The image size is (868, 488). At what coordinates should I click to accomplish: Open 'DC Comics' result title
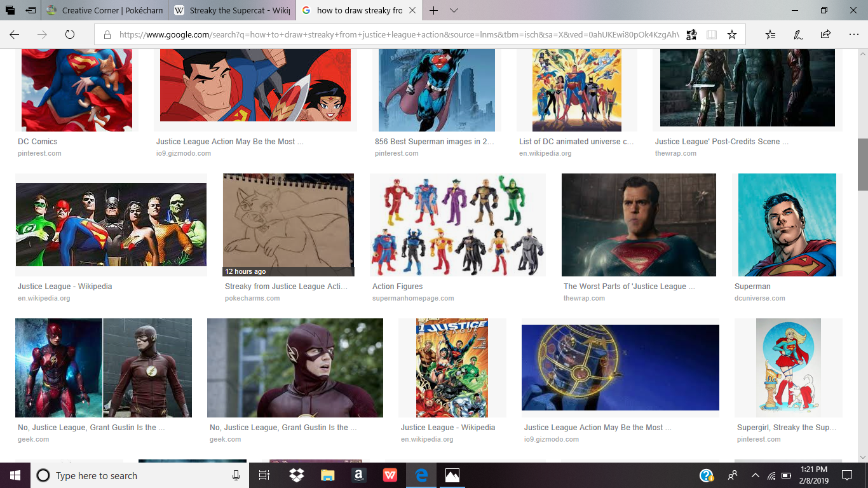click(37, 142)
